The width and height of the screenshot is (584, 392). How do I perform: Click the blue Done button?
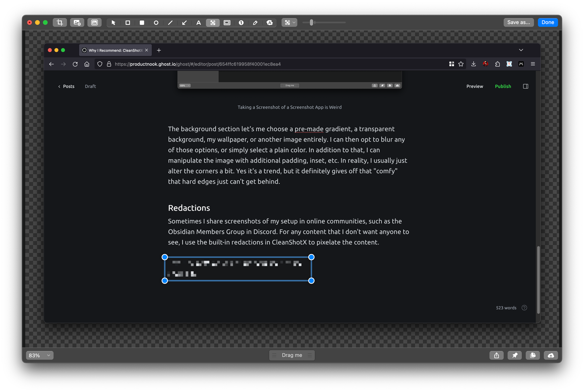click(x=548, y=22)
